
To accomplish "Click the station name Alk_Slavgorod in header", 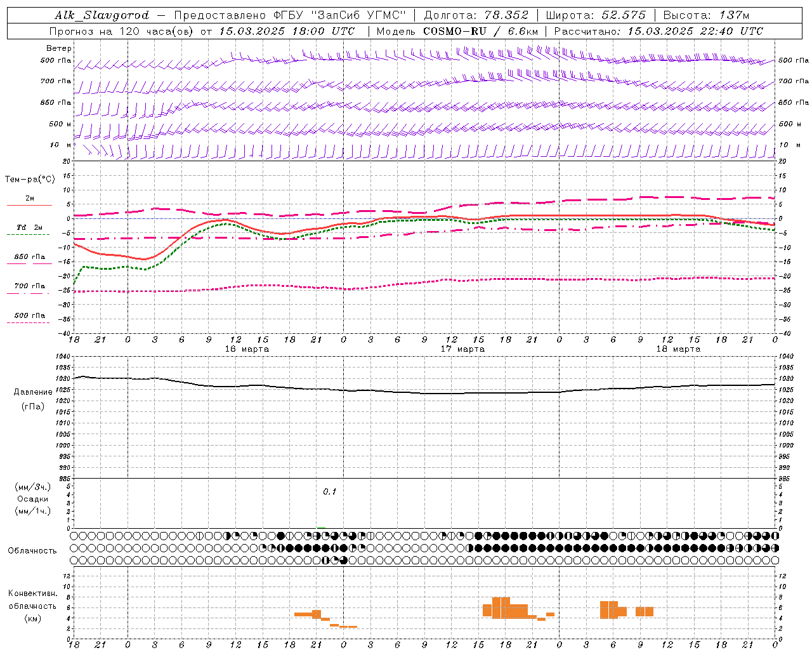I will pos(102,15).
